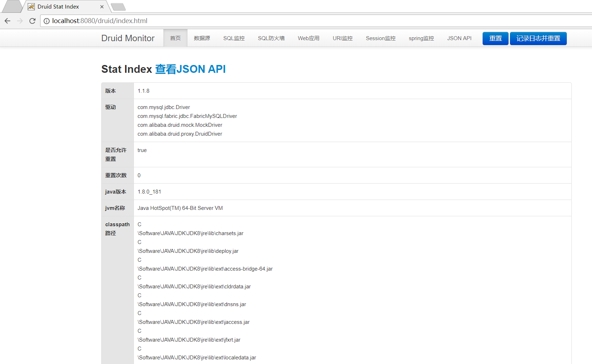Screen dimensions: 592x364
Task: Click the java version value 1.8.0_181
Action: [149, 192]
